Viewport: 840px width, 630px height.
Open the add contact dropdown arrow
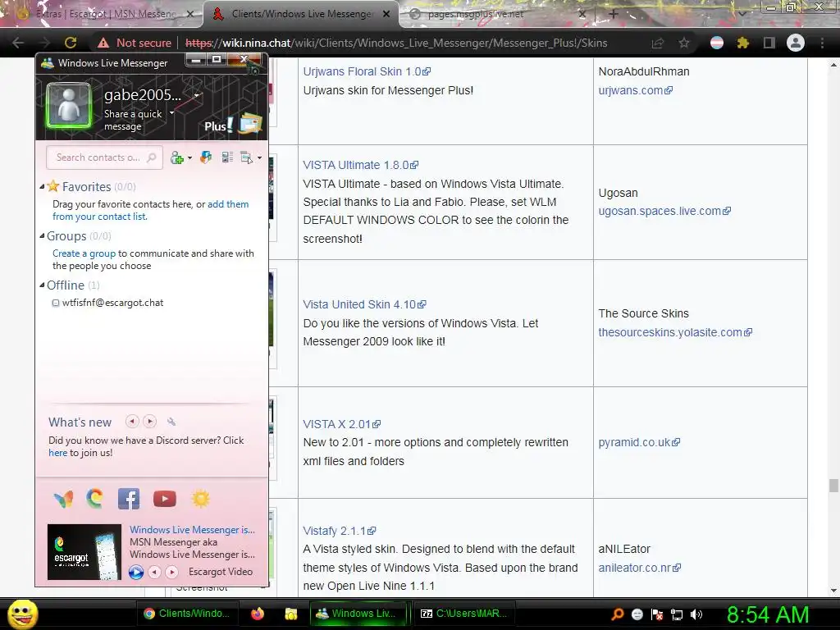(x=189, y=158)
